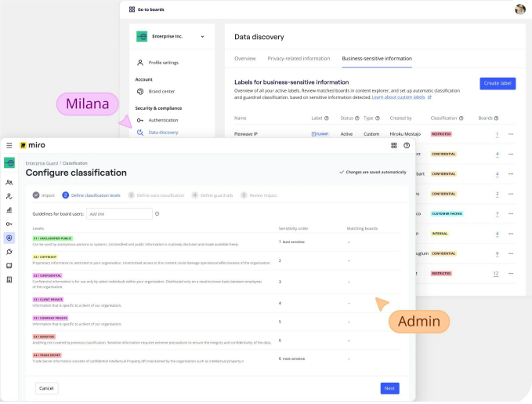Select the shield icon in left sidebar
Image resolution: width=532 pixels, height=404 pixels.
[9, 238]
